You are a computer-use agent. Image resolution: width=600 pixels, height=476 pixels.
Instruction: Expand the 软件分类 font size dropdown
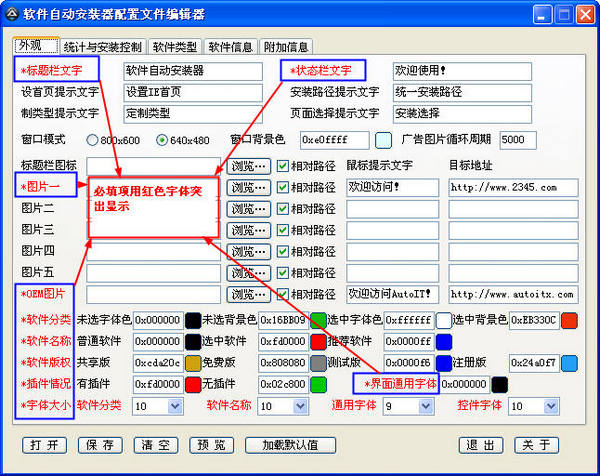click(176, 406)
